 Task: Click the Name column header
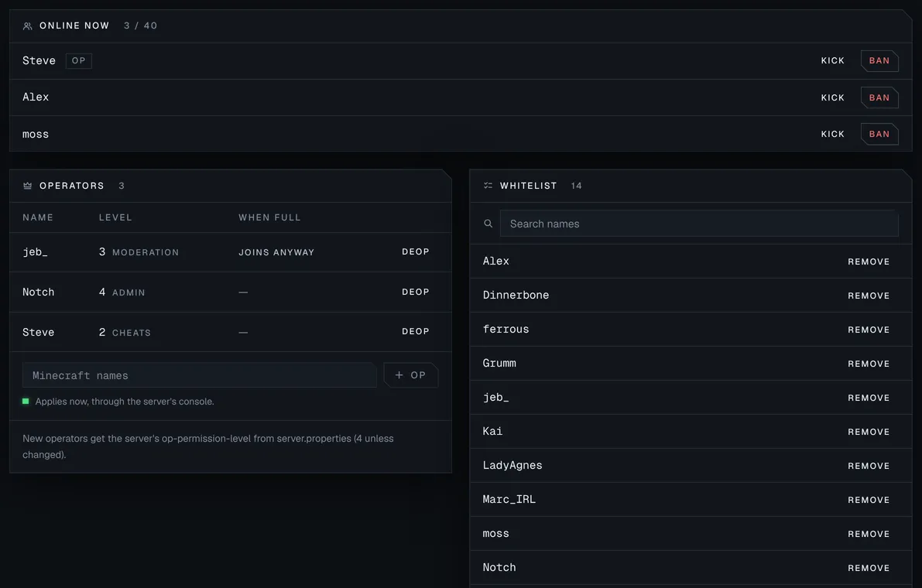pyautogui.click(x=38, y=217)
